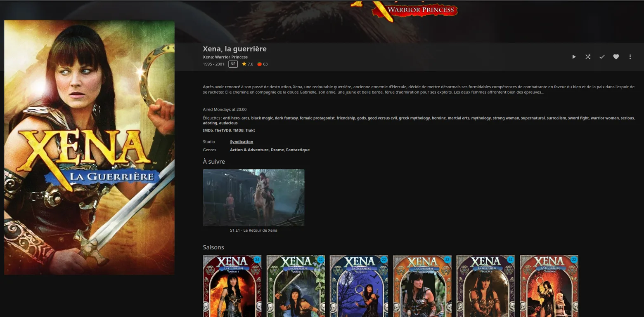Open the Saison 3 poster
The image size is (644, 317).
point(359,286)
